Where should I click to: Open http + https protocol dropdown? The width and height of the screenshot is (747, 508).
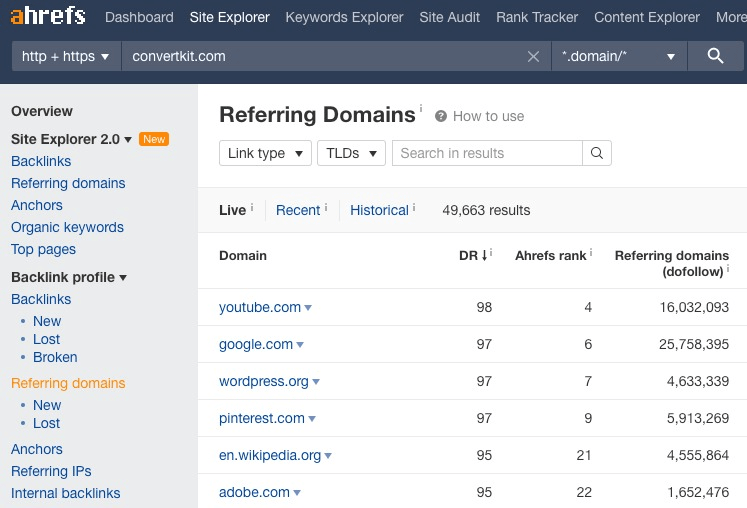[66, 56]
